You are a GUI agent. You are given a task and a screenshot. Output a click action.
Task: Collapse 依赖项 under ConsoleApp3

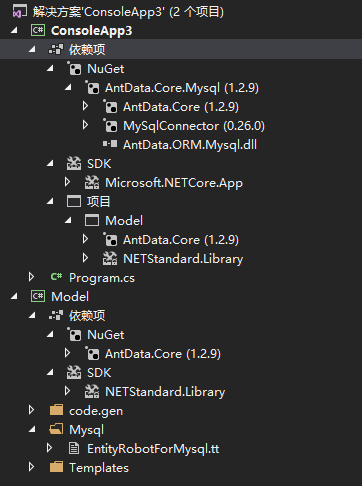coord(32,49)
